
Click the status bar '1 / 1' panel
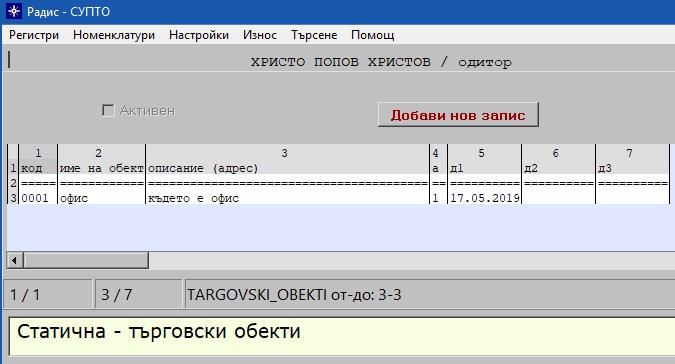48,294
